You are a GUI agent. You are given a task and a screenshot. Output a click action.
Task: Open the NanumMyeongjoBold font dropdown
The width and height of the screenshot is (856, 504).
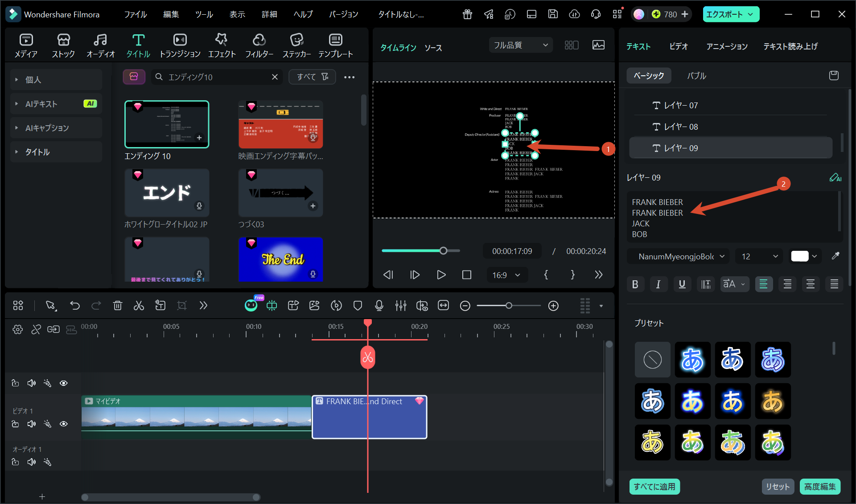click(678, 256)
